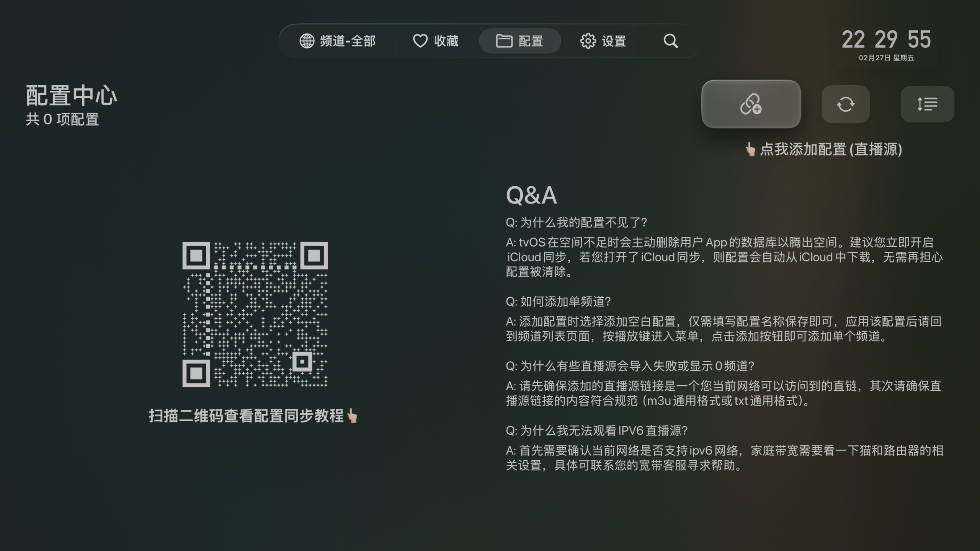
Task: Click the 02月27日 星期五 date label
Action: (x=886, y=58)
